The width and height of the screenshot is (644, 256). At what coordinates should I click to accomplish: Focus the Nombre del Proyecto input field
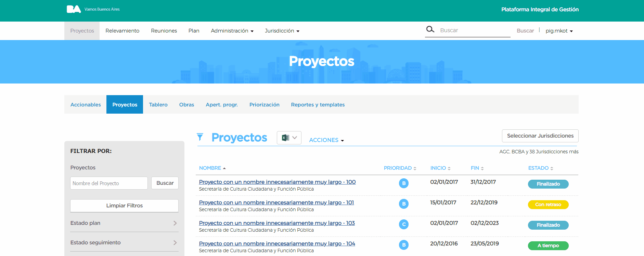click(109, 183)
